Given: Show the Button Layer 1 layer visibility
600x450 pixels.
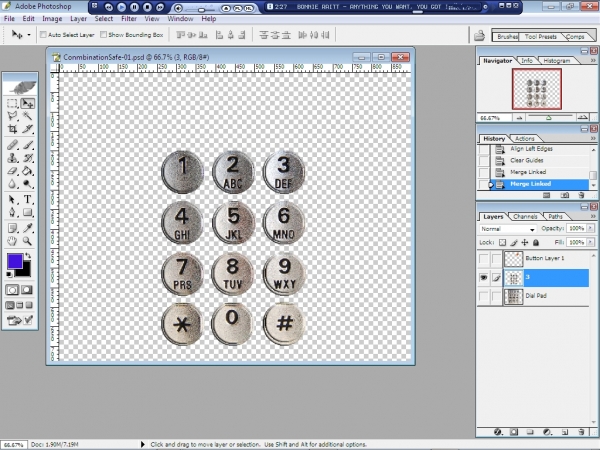Looking at the screenshot, I should [x=484, y=259].
